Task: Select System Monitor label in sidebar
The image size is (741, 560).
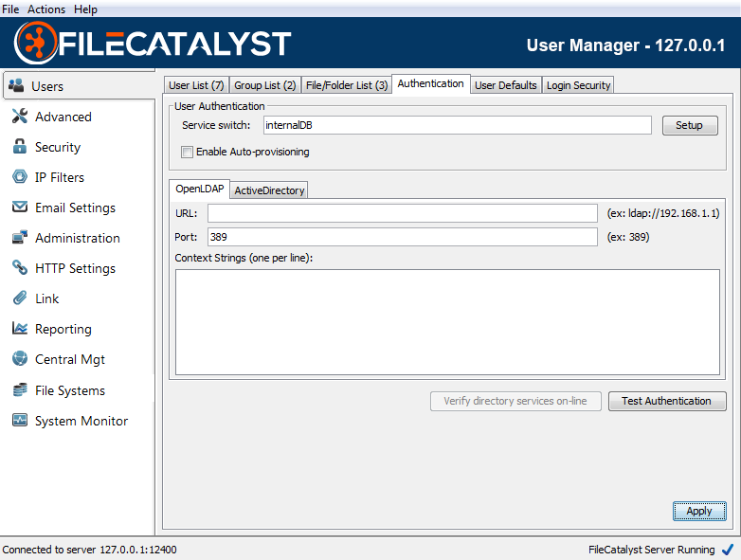Action: [81, 421]
